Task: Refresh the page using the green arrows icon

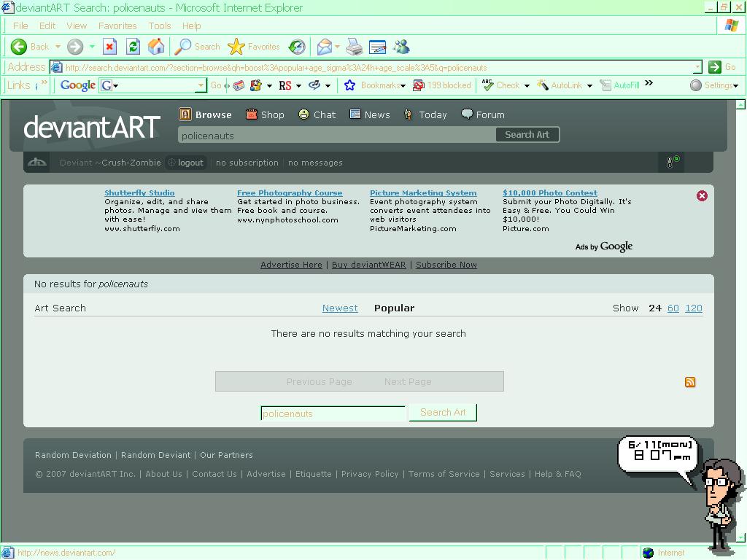Action: (133, 47)
